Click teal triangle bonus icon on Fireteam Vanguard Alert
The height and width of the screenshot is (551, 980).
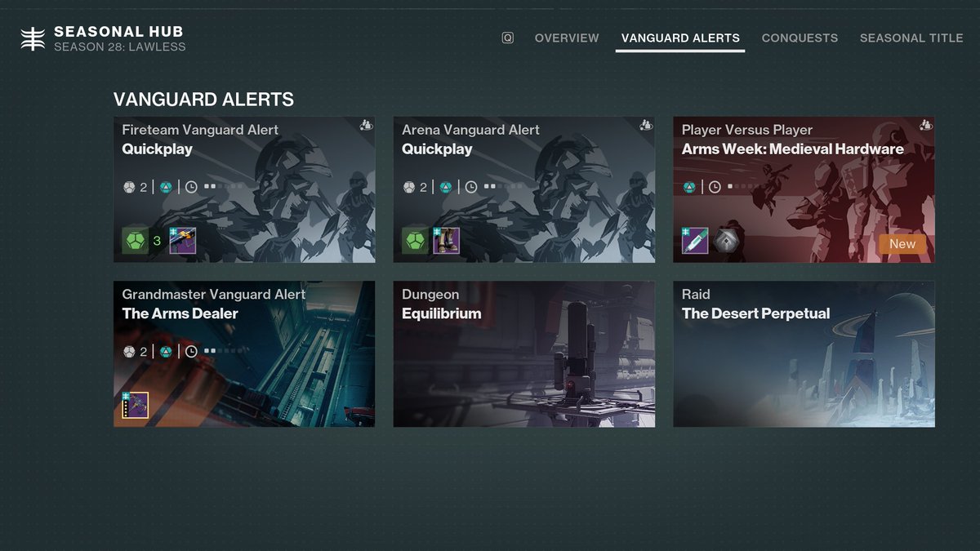click(166, 187)
